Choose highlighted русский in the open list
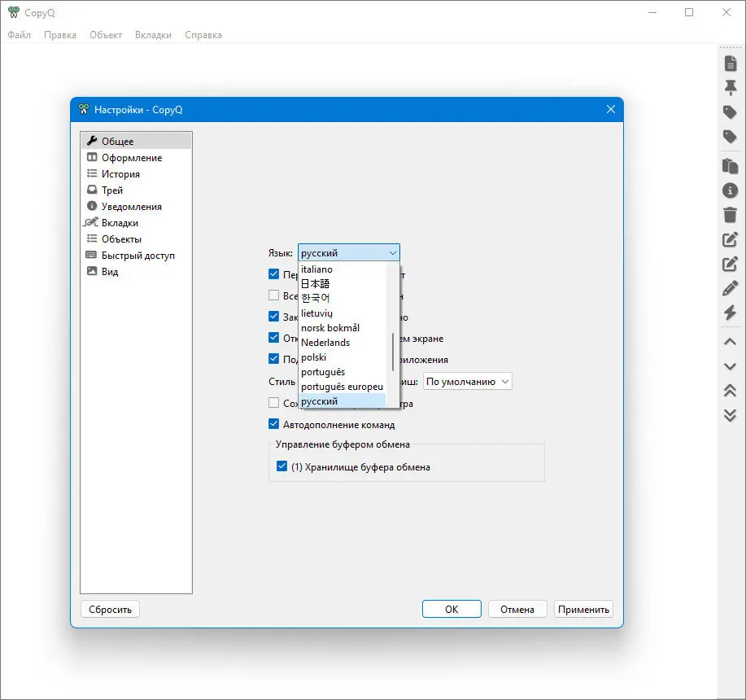This screenshot has height=700, width=746. (342, 400)
